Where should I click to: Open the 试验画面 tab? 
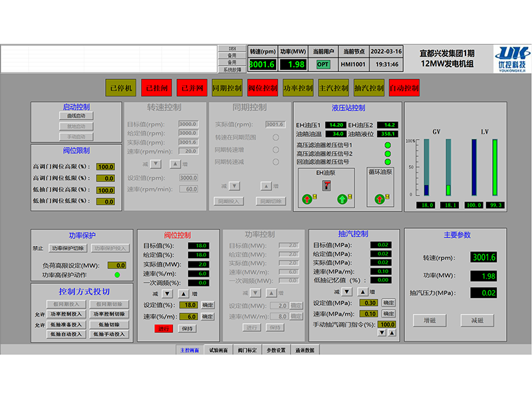tap(218, 350)
